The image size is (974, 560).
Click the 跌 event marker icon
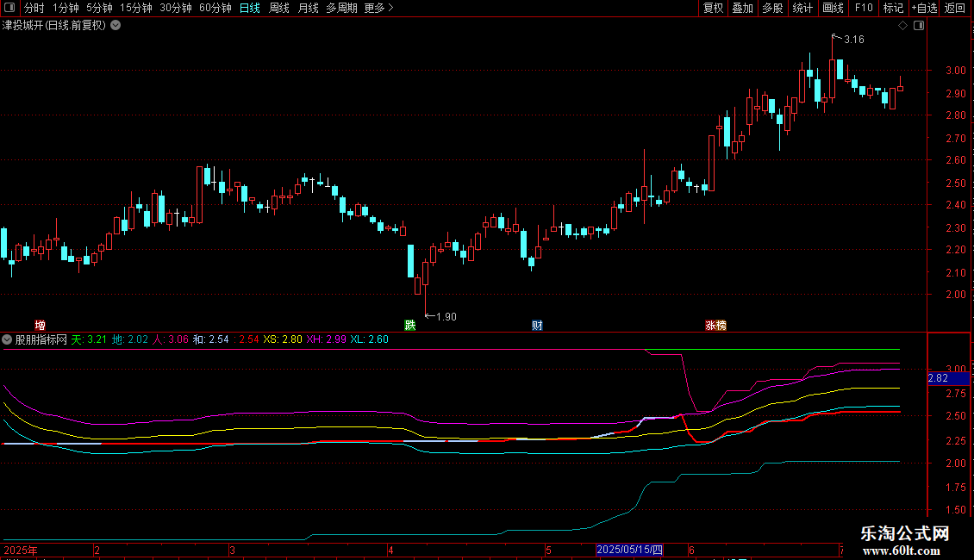point(411,325)
